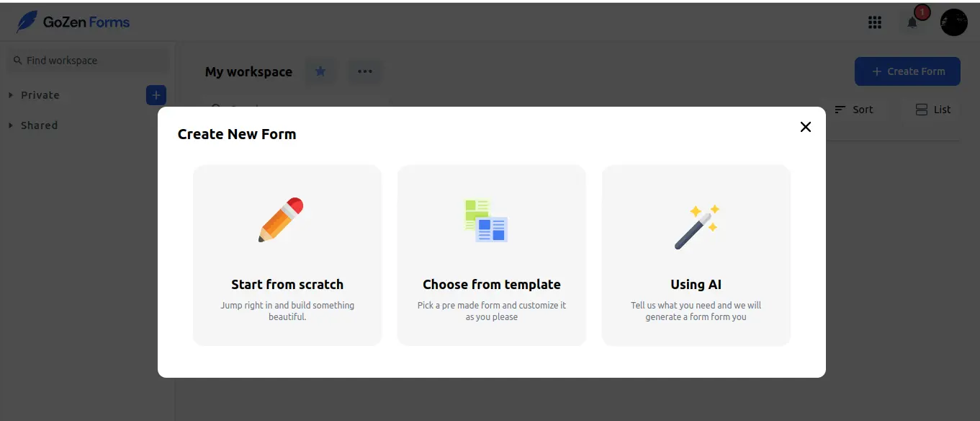Open the workspace three-dot options menu
The height and width of the screenshot is (421, 980).
(x=365, y=71)
